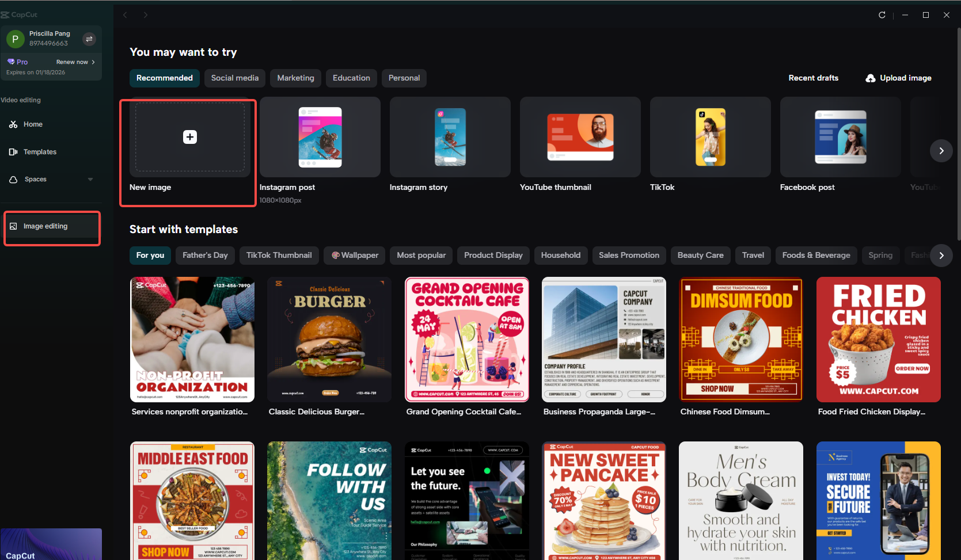The width and height of the screenshot is (961, 560).
Task: Select the Father's Day template filter
Action: click(205, 255)
